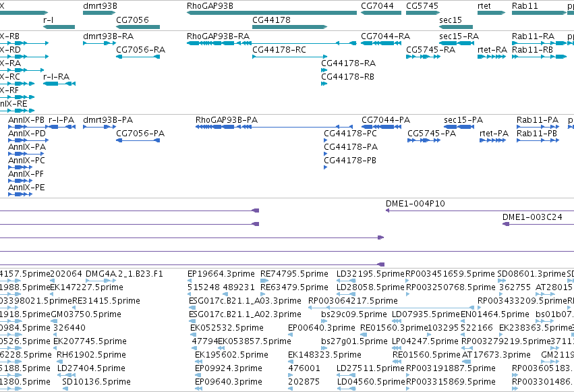Select the dmrt93B gene feature
The width and height of the screenshot is (574, 392).
(x=99, y=13)
